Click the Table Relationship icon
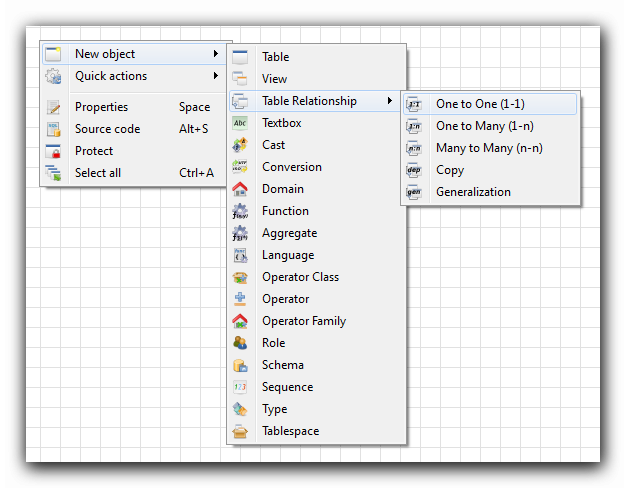626x488 pixels. (x=240, y=101)
